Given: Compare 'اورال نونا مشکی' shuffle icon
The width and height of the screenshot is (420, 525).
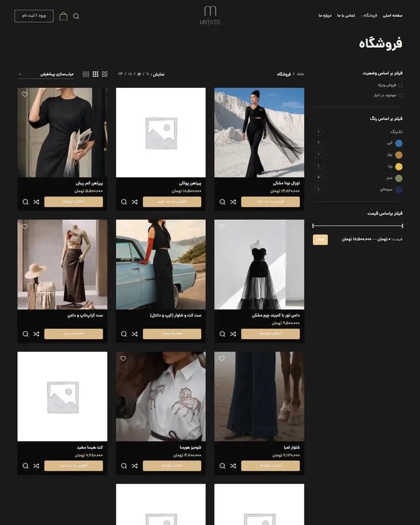Looking at the screenshot, I should [233, 202].
